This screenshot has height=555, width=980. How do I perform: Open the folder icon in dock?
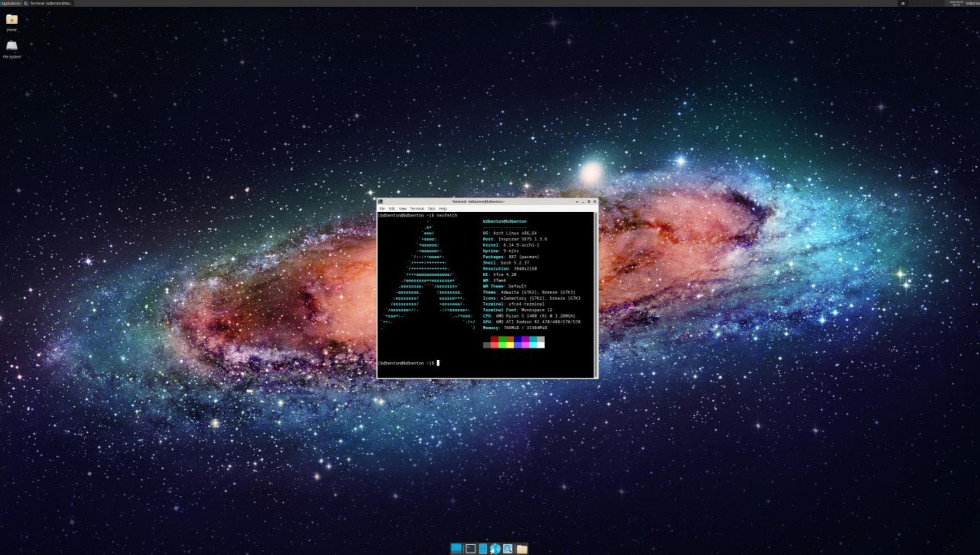point(522,548)
